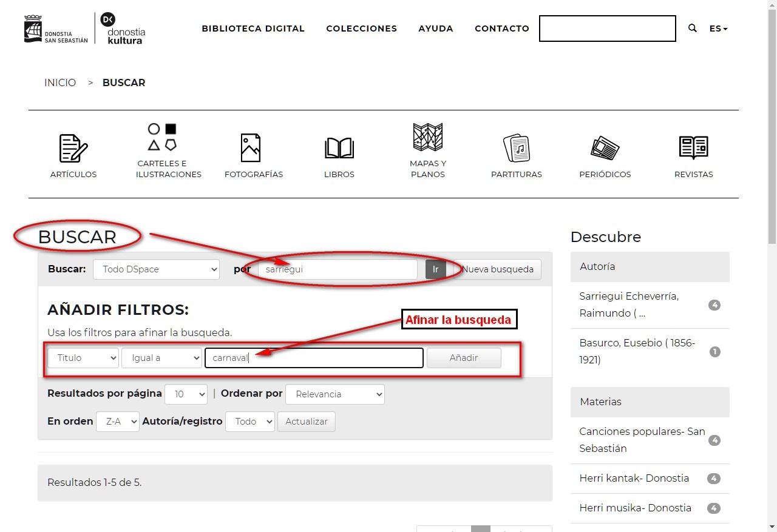Viewport: 777px width, 532px height.
Task: Click the filter text field containing carnaval
Action: 314,358
